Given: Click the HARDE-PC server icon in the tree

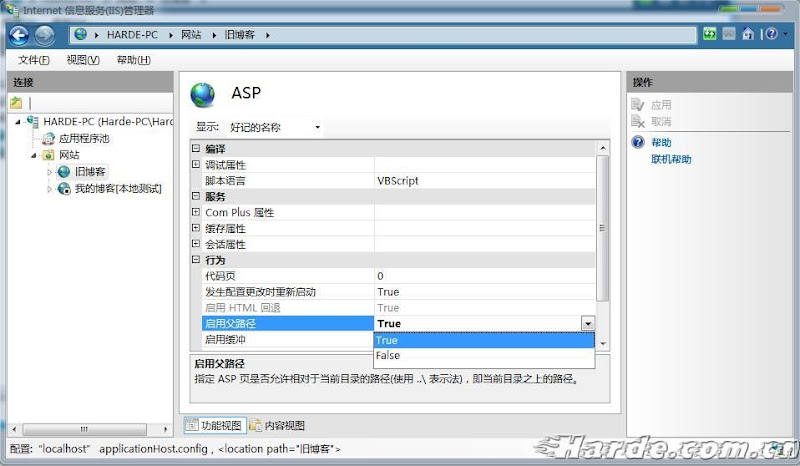Looking at the screenshot, I should click(x=33, y=121).
